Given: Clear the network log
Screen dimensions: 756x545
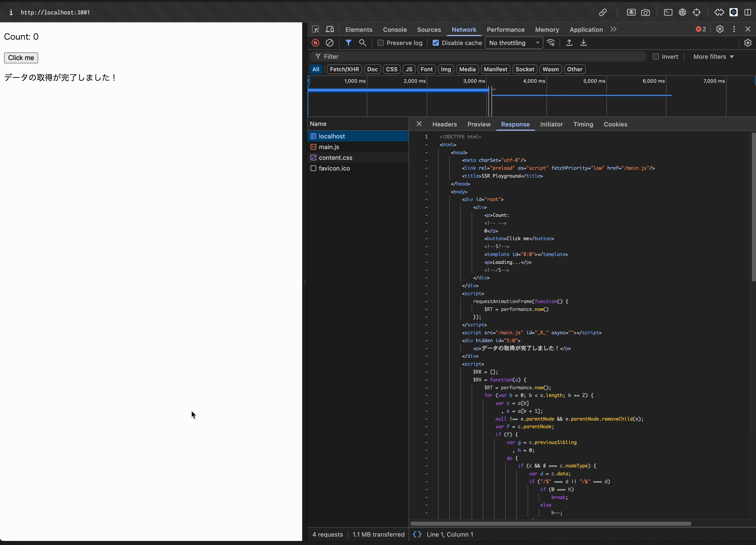Looking at the screenshot, I should pos(329,43).
